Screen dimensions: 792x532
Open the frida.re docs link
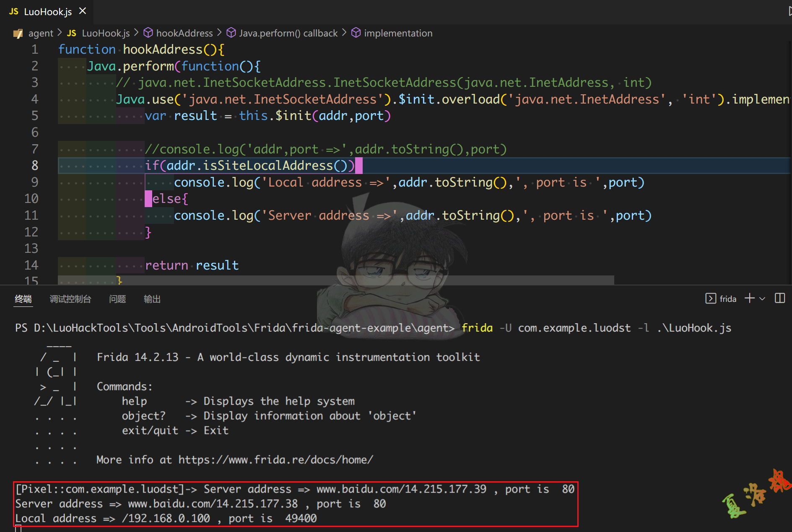tap(275, 460)
